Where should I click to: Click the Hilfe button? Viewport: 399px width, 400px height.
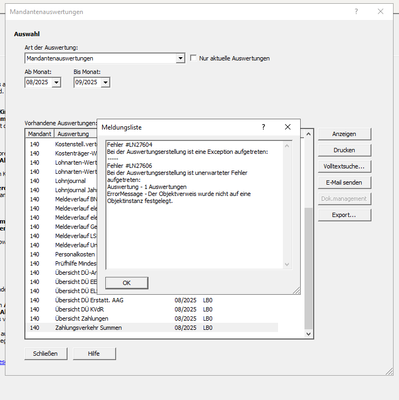click(x=94, y=354)
